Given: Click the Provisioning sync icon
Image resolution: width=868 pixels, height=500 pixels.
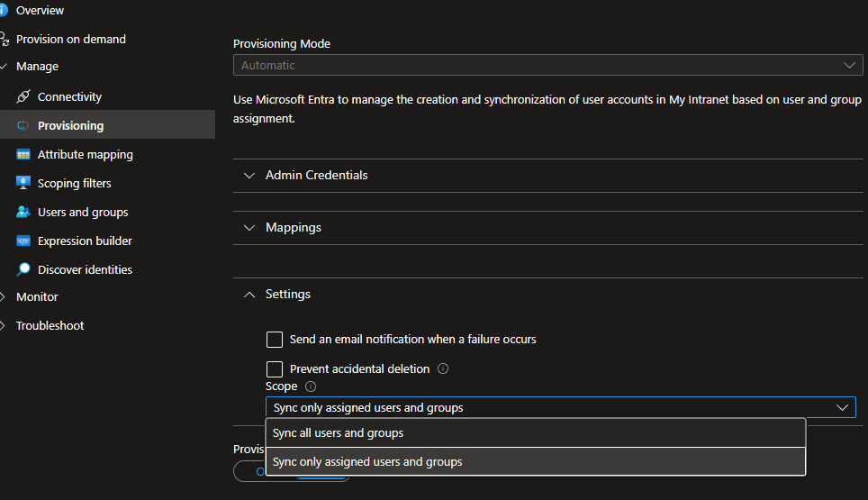Looking at the screenshot, I should point(23,126).
